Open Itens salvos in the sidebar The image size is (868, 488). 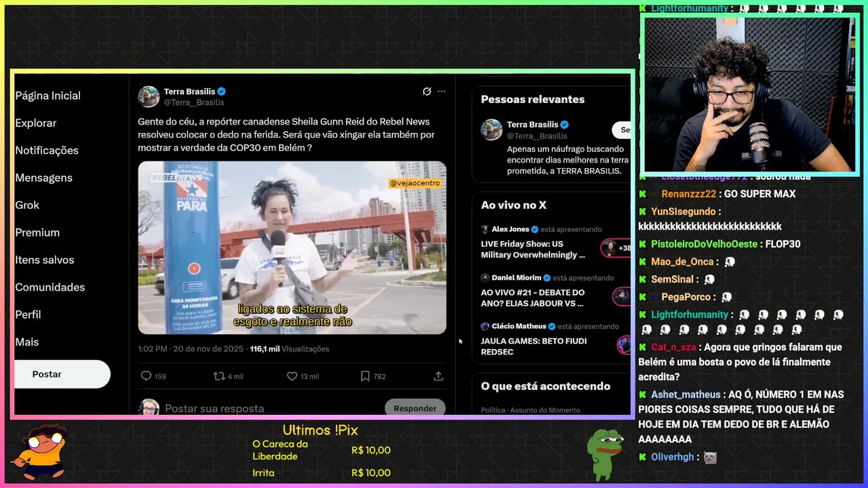click(45, 260)
